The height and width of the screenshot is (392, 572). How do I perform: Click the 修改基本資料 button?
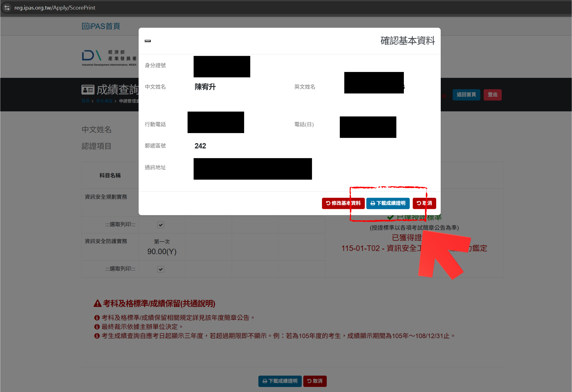point(343,203)
